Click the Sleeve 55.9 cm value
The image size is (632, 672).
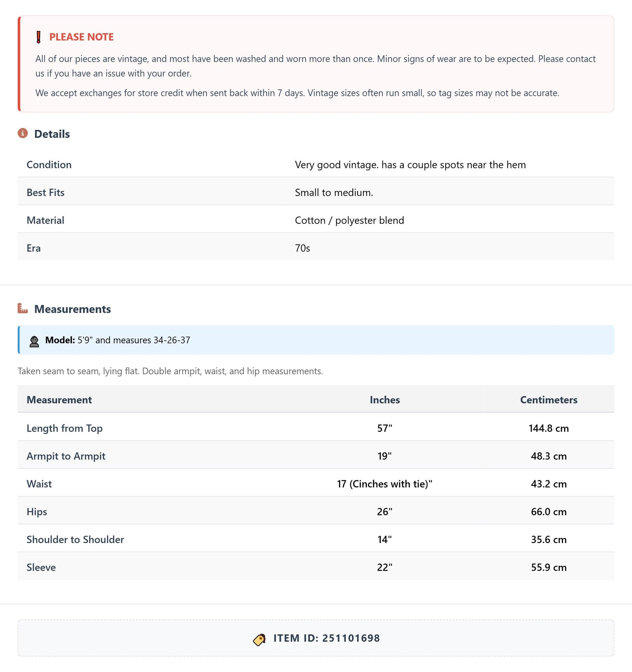[549, 567]
